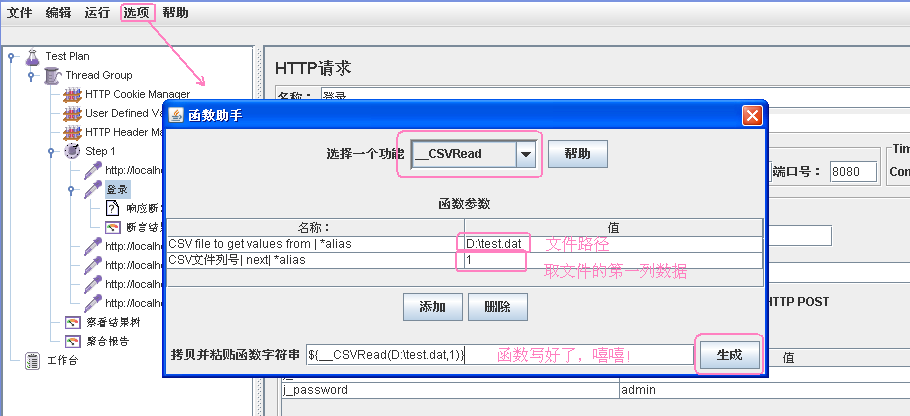This screenshot has width=910, height=416.
Task: Click the 端口号 field showing 8080
Action: 853,172
